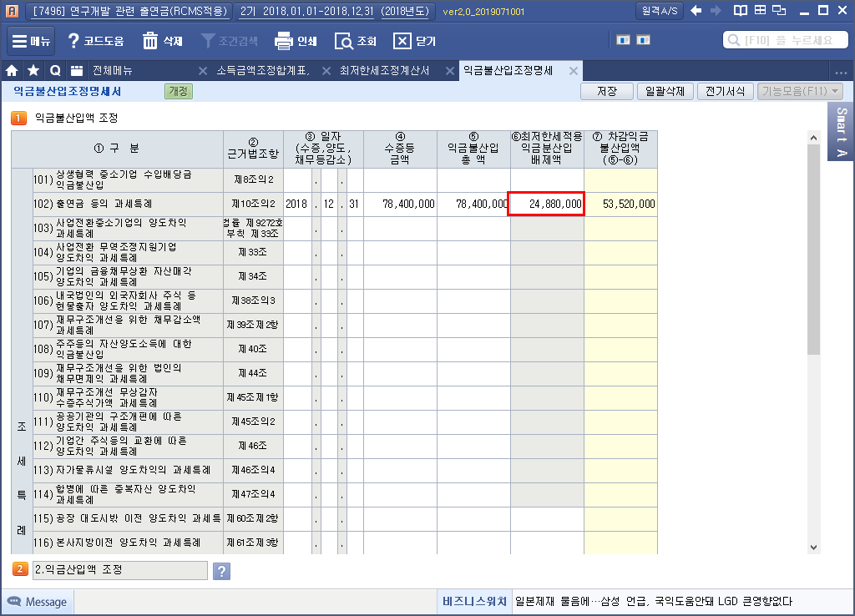
Task: Close the 전체메뉴 tab
Action: pyautogui.click(x=203, y=71)
